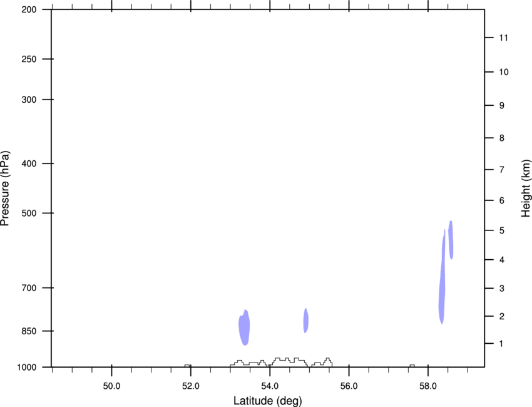Image resolution: width=532 pixels, height=407 pixels.
Task: Select the 700 pressure tick label
Action: (x=29, y=288)
